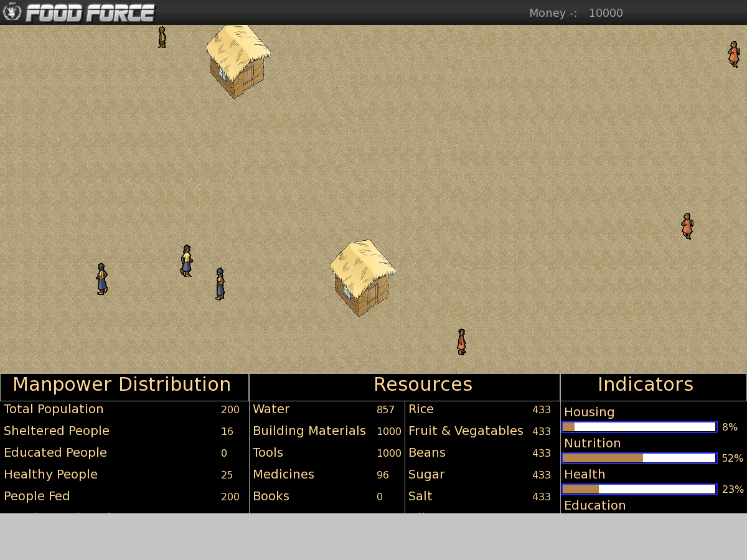Click the Housing indicator progress bar
747x560 pixels.
[639, 427]
